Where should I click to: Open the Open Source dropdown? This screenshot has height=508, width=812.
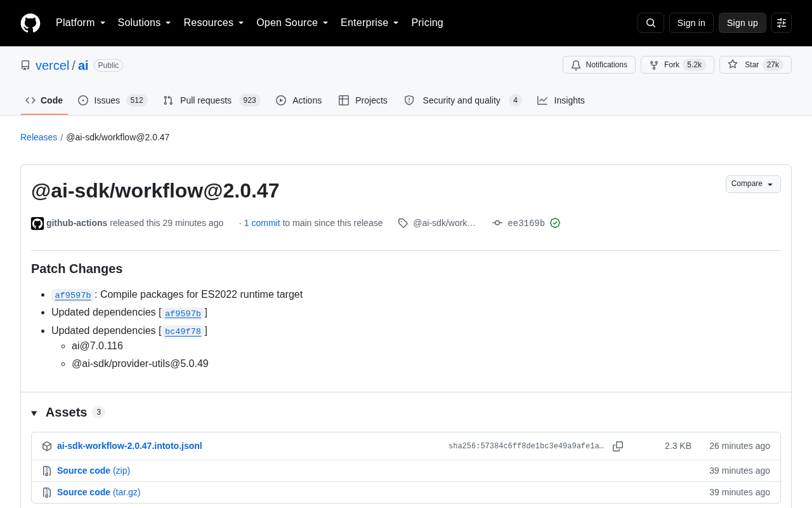[292, 23]
